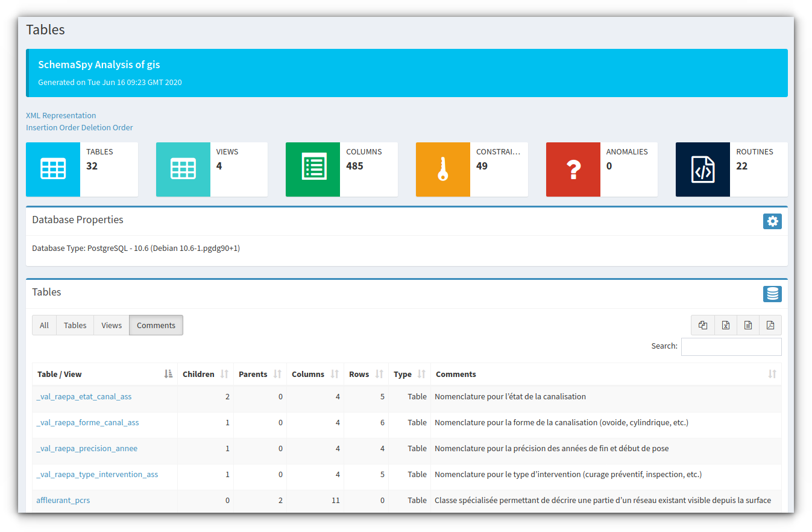
Task: Open the Deletion Order link
Action: coord(107,127)
